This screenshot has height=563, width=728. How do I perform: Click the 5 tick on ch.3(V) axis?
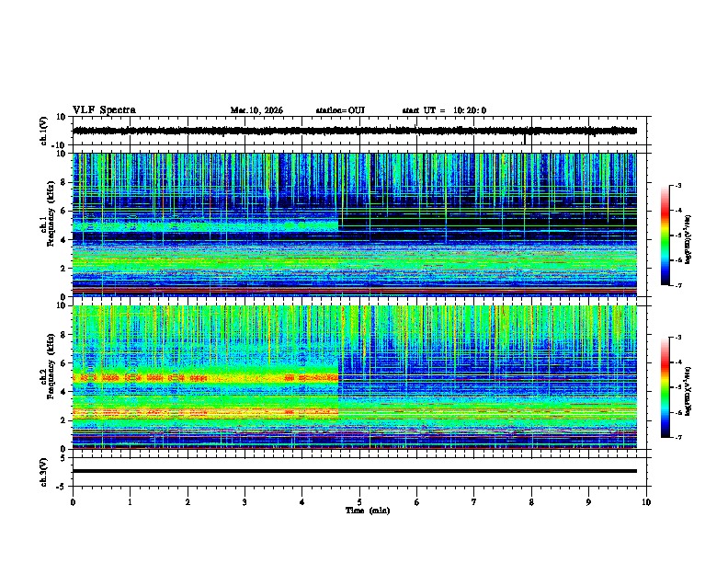pos(63,458)
